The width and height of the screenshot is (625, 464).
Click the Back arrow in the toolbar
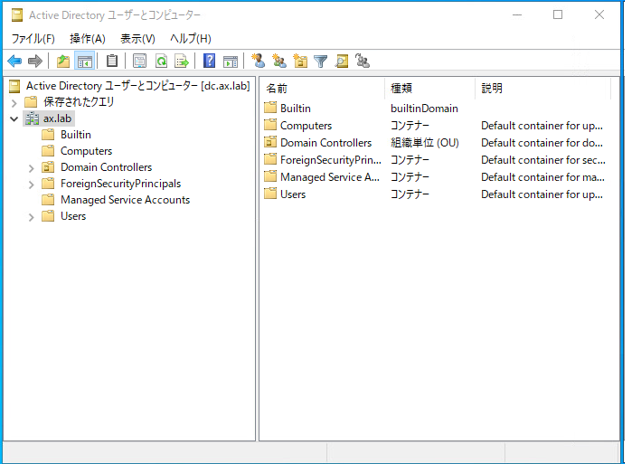point(14,61)
